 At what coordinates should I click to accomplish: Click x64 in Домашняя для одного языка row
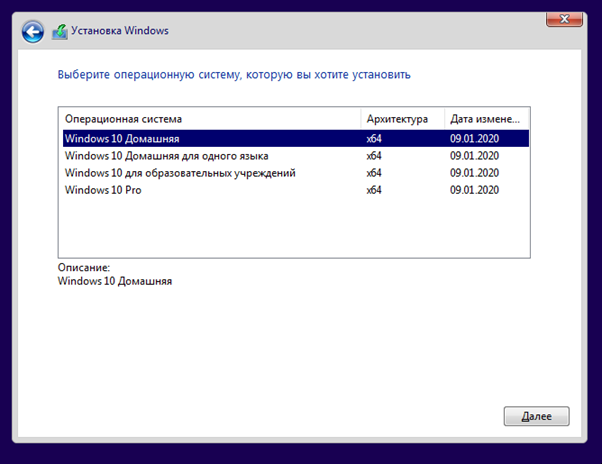click(x=374, y=156)
